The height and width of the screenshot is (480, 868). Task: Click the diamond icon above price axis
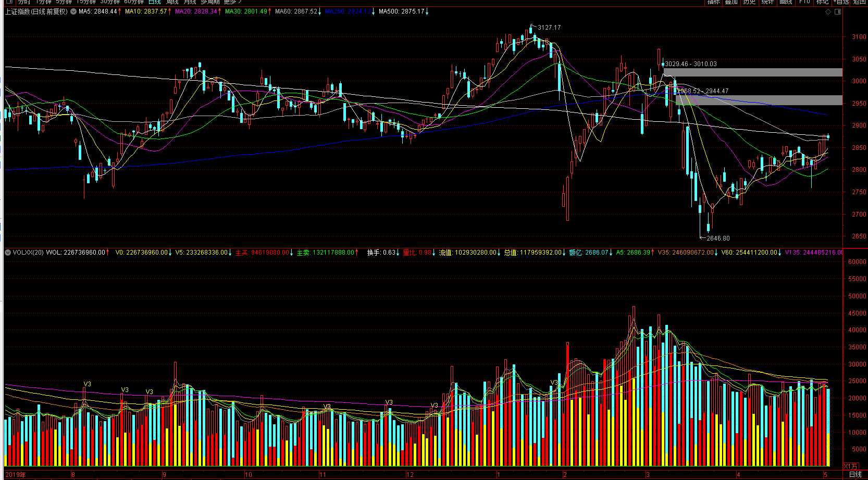(828, 11)
